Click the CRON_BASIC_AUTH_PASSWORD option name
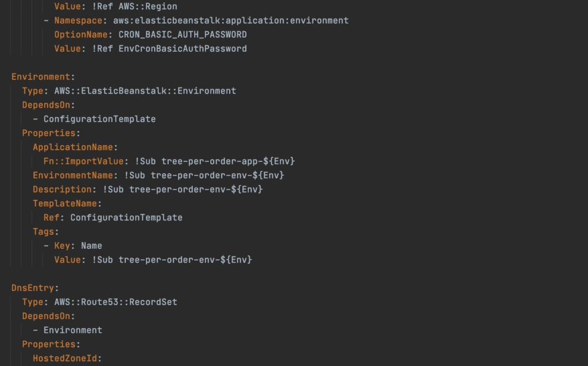Image resolution: width=588 pixels, height=366 pixels. pyautogui.click(x=183, y=34)
